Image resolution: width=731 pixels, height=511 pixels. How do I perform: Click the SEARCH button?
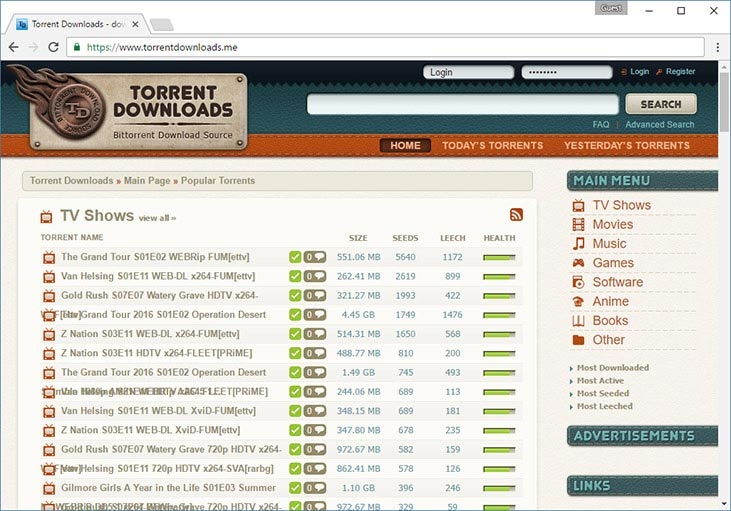pyautogui.click(x=661, y=104)
